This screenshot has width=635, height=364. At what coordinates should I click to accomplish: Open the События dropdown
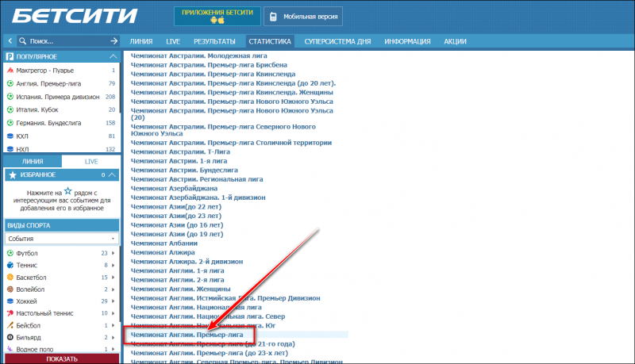tap(62, 239)
